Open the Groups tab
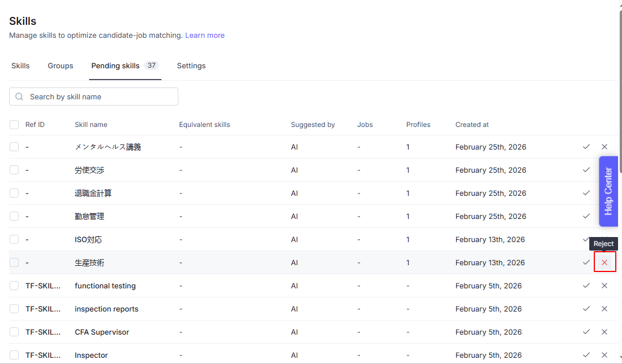This screenshot has width=622, height=364. (x=60, y=66)
